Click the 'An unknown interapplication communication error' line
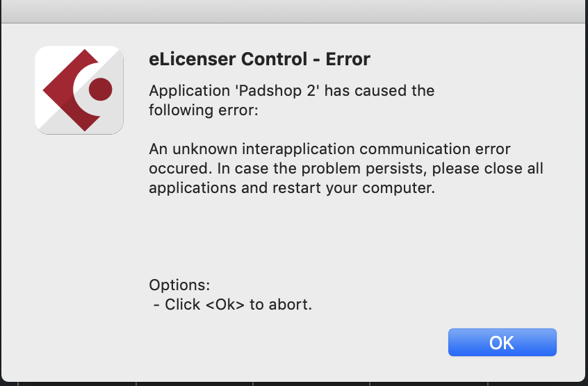This screenshot has width=588, height=386. click(x=329, y=149)
